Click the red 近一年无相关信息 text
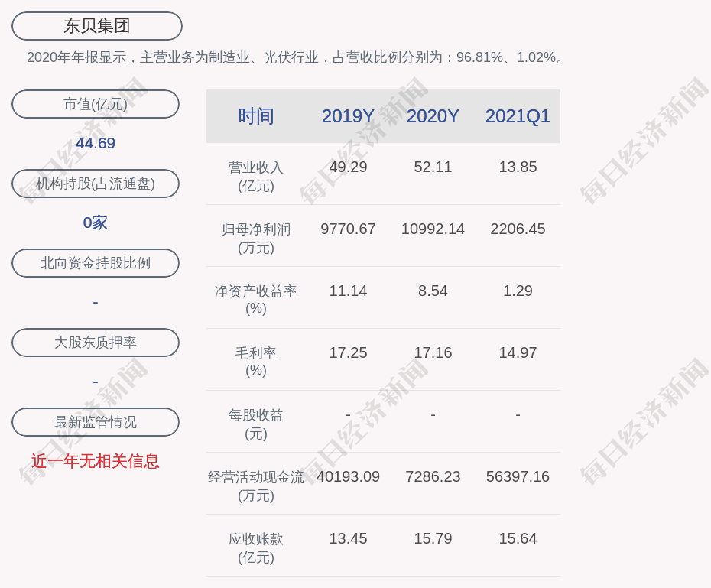The image size is (711, 588). [96, 461]
